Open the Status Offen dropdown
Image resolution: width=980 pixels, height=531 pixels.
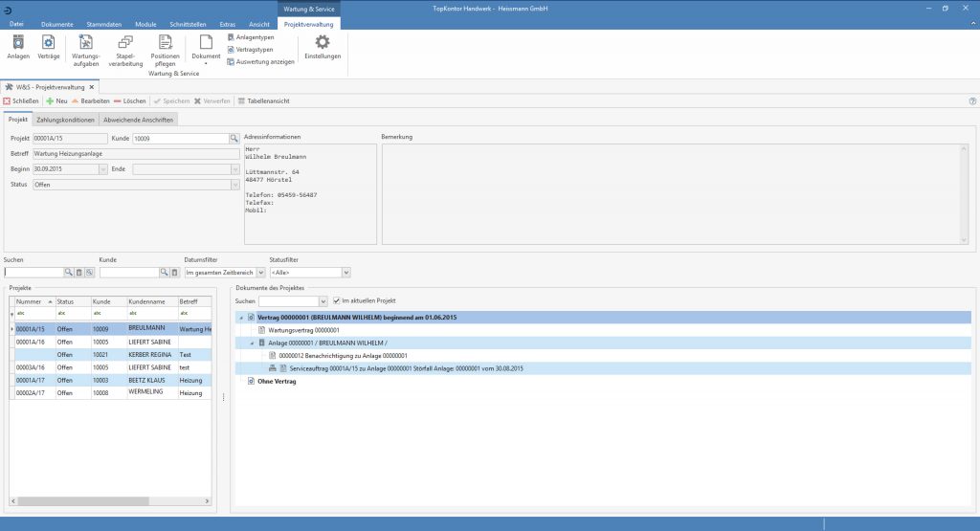(x=235, y=185)
